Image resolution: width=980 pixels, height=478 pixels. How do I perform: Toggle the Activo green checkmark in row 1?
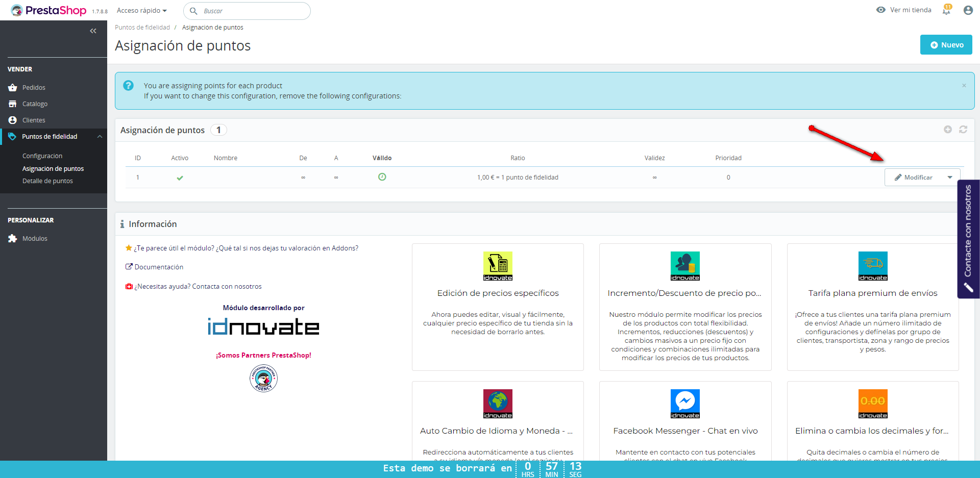tap(180, 178)
